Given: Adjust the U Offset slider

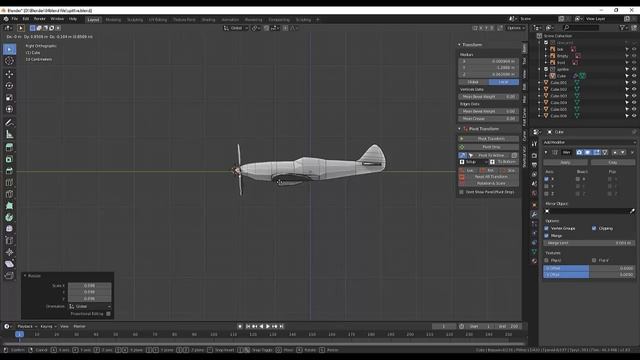Looking at the screenshot, I should tap(589, 268).
